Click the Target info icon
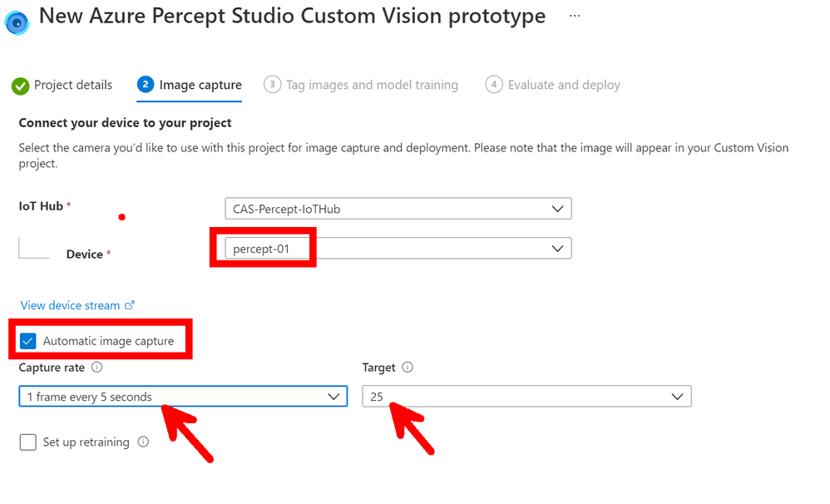The width and height of the screenshot is (830, 504). 408,367
